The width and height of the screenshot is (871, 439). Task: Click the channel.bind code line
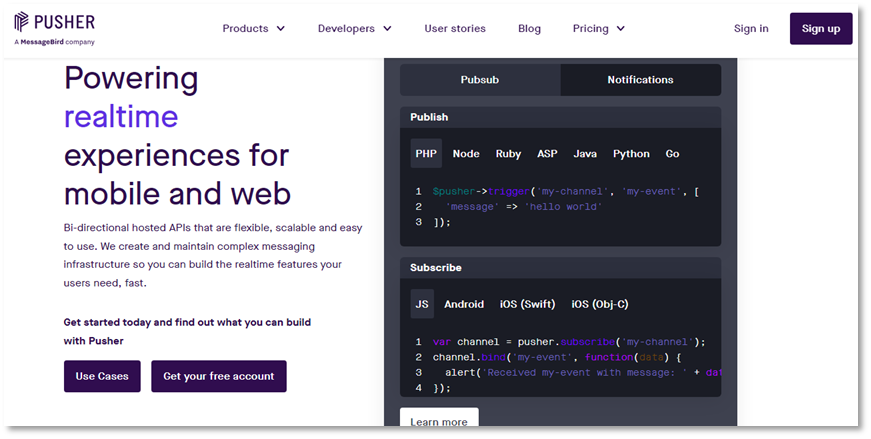tap(557, 357)
